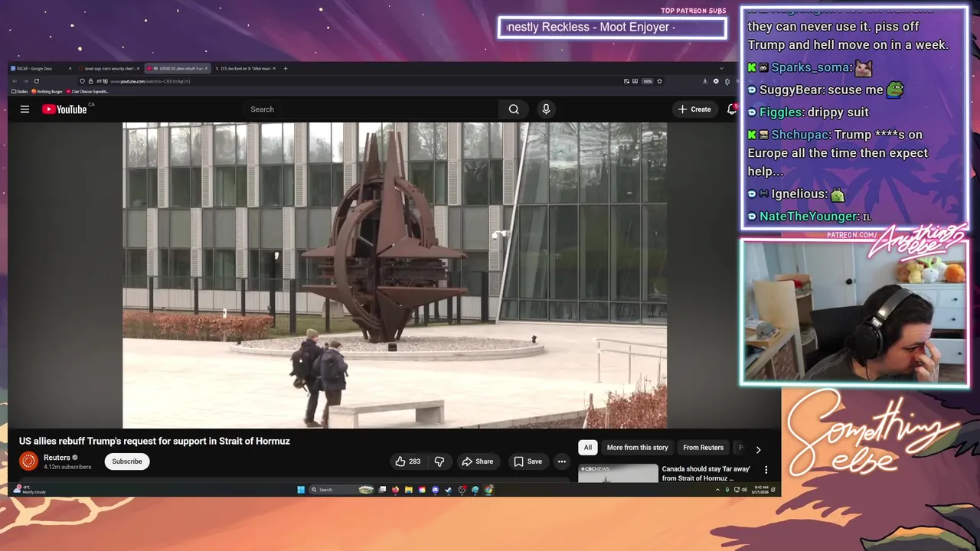Click the YouTube search input field

371,109
